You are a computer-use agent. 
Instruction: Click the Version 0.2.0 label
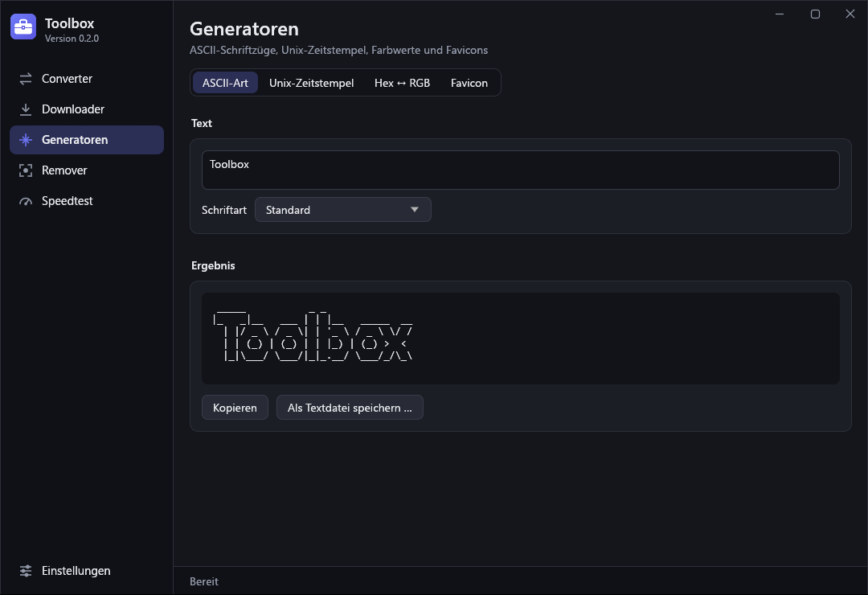(x=72, y=39)
